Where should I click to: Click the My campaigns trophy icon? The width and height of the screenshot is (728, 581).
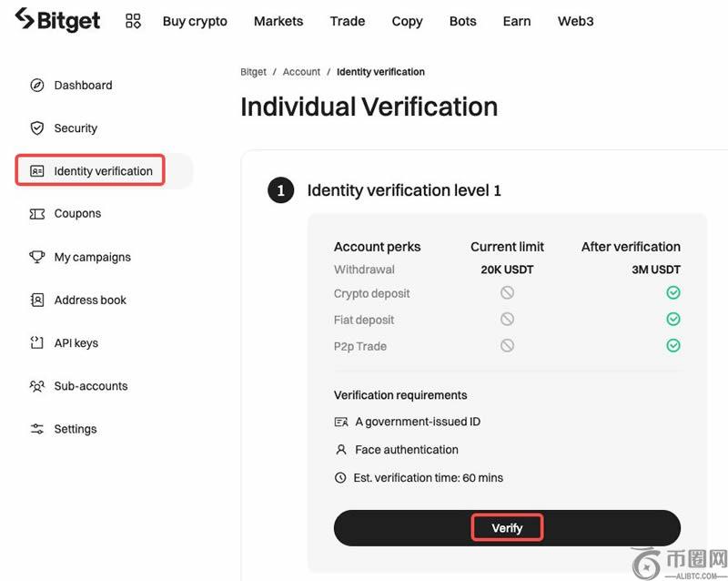pyautogui.click(x=37, y=257)
